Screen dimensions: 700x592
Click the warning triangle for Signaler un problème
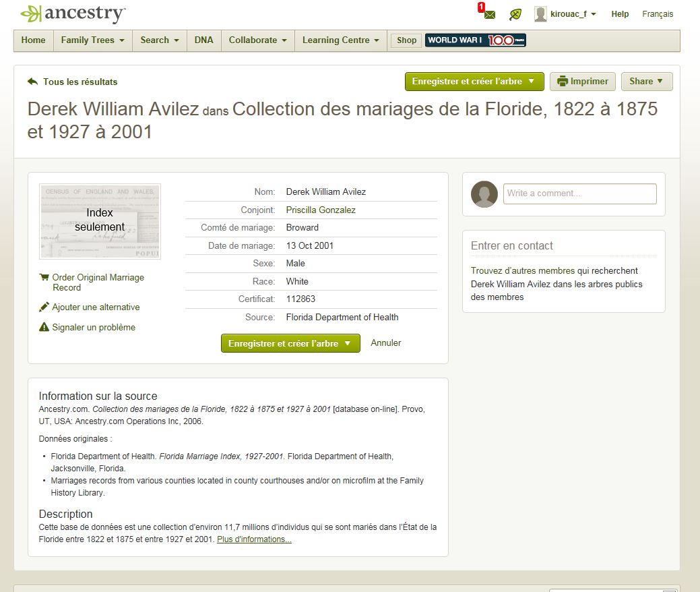pyautogui.click(x=44, y=327)
